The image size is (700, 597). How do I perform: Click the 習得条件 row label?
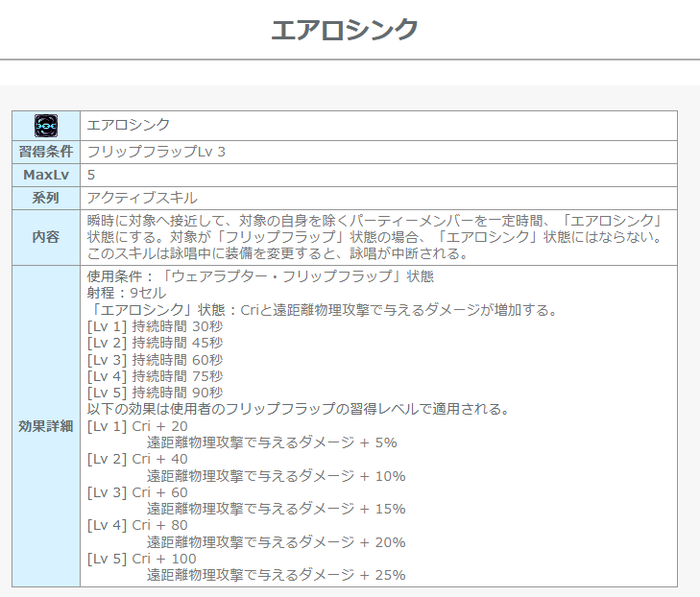[x=46, y=151]
